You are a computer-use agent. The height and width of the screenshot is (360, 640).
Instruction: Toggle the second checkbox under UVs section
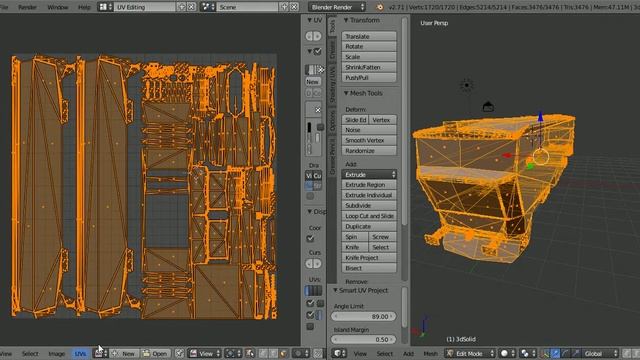(x=310, y=315)
